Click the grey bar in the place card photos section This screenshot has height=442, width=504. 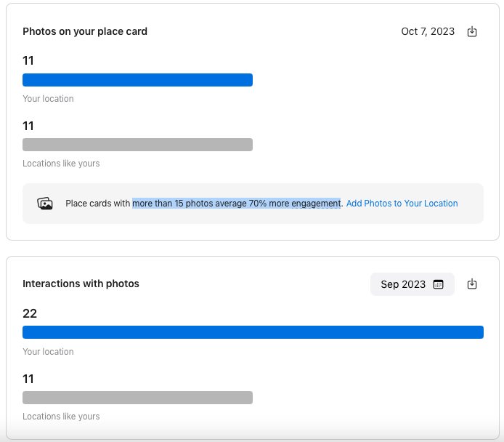tap(137, 145)
